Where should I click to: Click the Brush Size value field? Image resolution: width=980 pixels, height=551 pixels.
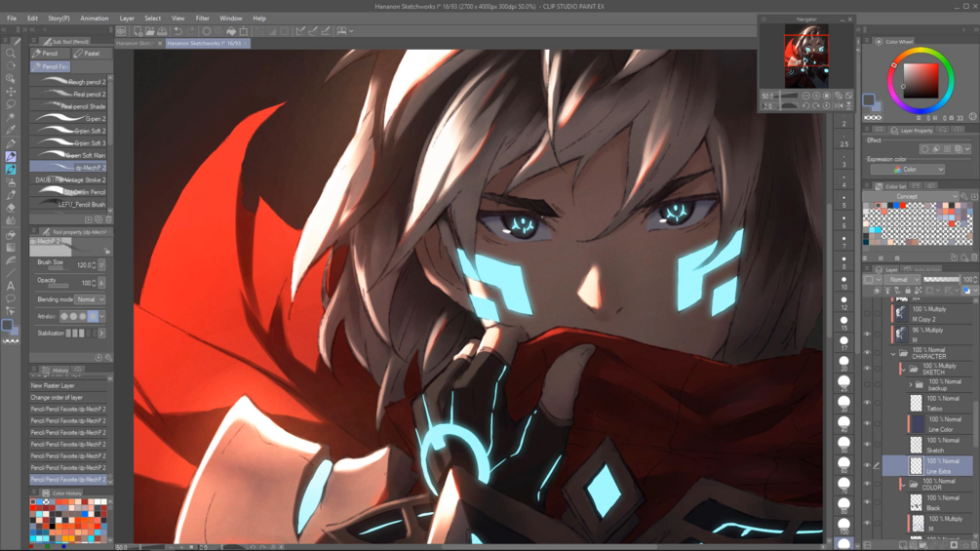pos(83,265)
